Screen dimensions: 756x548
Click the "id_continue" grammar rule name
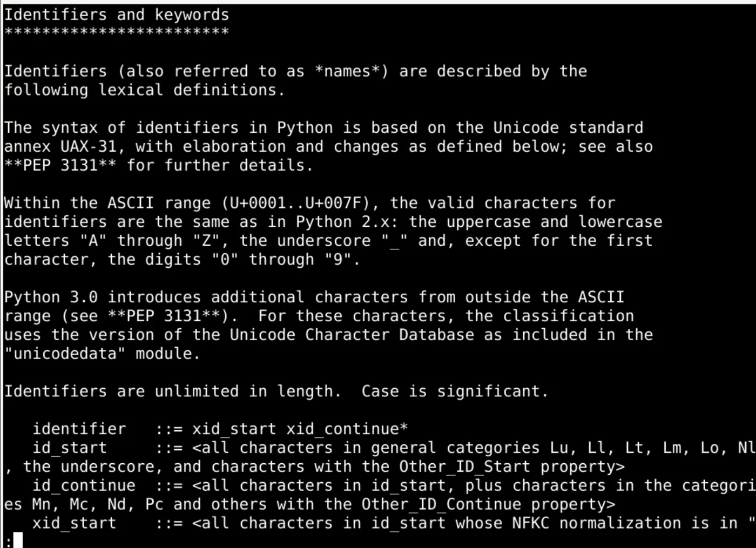point(84,485)
